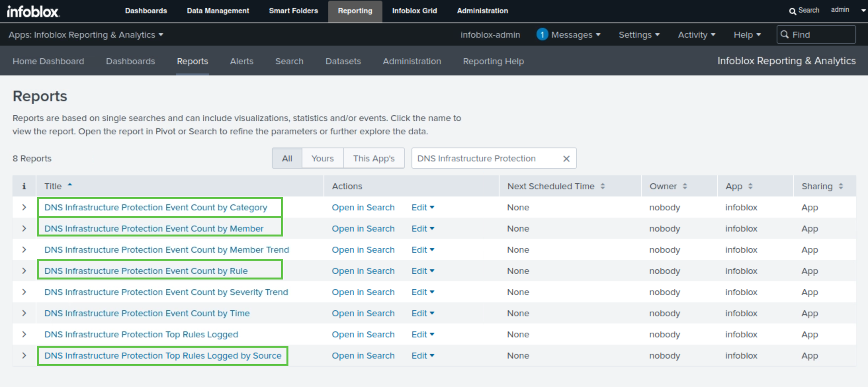Screen dimensions: 868x387
Task: Open the Home Dashboard nav item
Action: (x=48, y=61)
